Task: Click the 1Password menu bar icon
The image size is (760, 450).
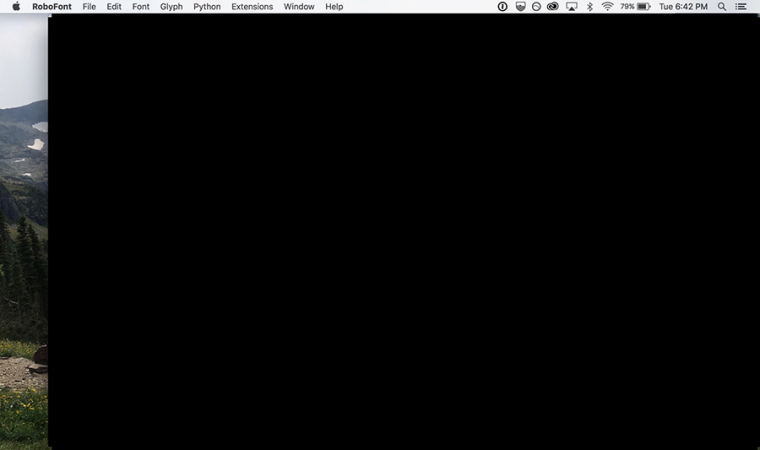Action: 502,6
